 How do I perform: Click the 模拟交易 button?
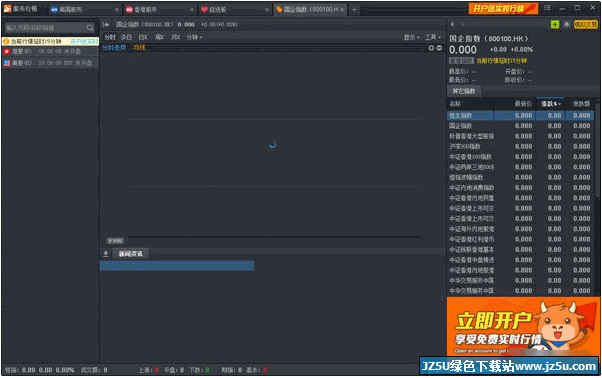[585, 25]
